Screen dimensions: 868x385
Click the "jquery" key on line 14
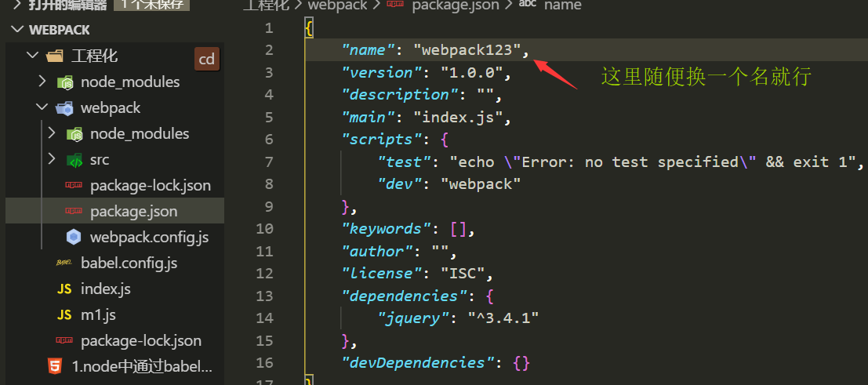tap(414, 318)
